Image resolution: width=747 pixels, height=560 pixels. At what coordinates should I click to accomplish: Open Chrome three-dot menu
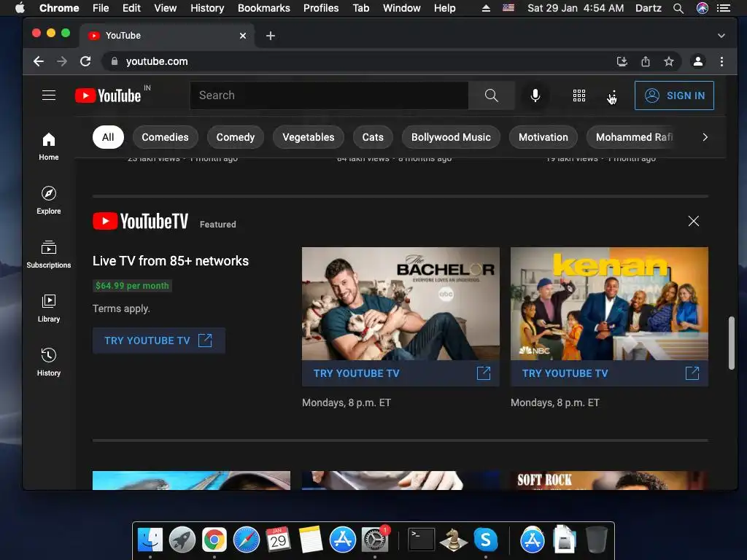(x=721, y=61)
